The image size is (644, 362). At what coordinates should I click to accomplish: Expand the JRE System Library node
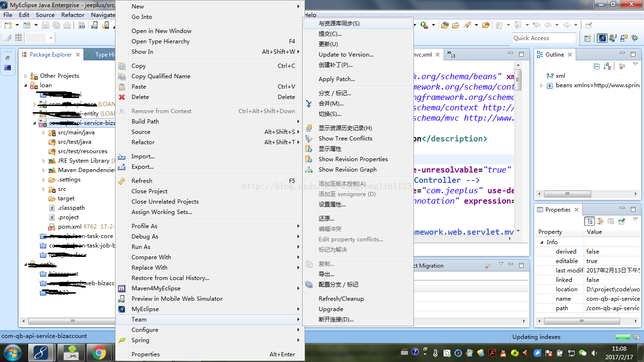point(44,161)
